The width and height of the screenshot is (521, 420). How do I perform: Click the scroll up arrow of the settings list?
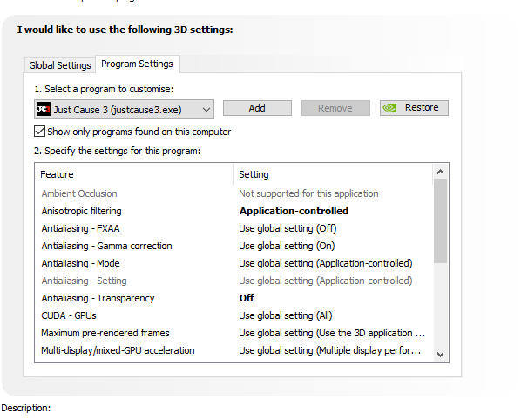(x=441, y=172)
